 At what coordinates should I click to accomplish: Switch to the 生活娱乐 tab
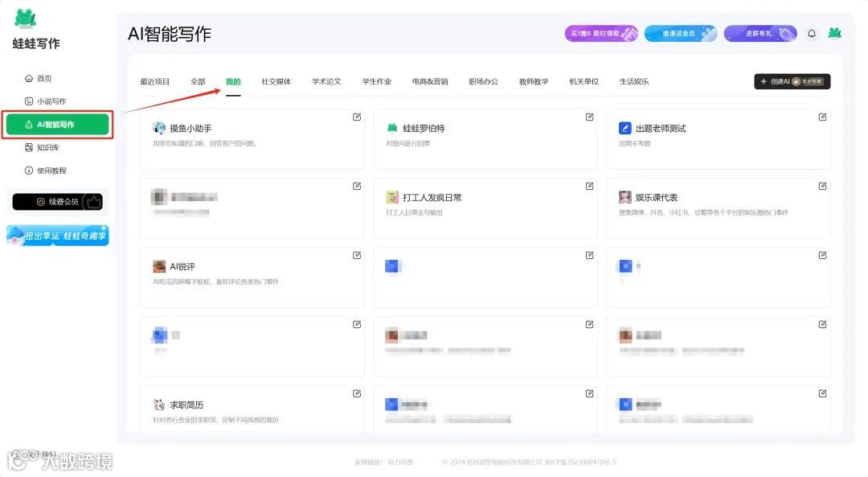click(634, 81)
